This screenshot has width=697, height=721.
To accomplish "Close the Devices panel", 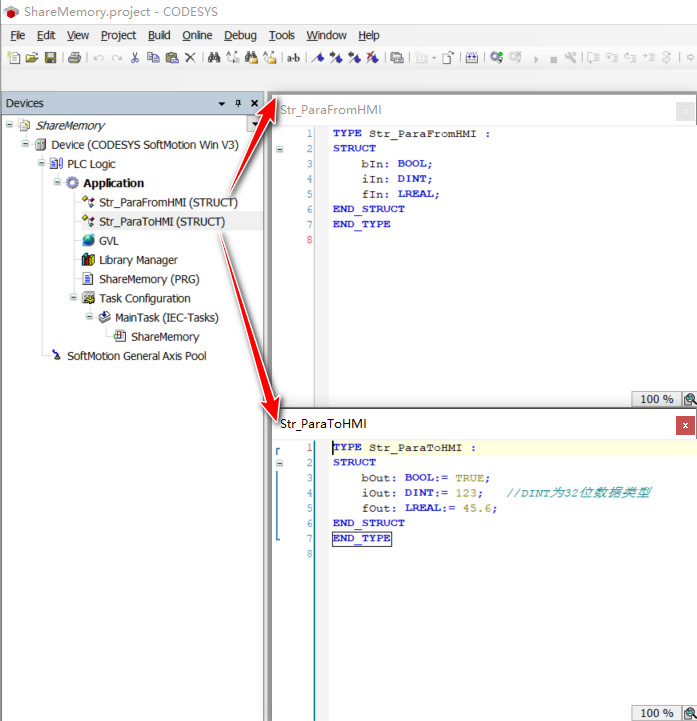I will click(254, 103).
